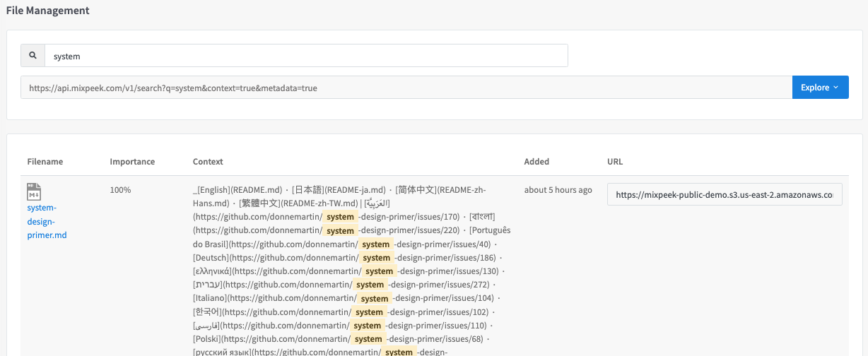Image resolution: width=868 pixels, height=356 pixels.
Task: Click the [Polski] issues/68 context line
Action: (x=342, y=338)
